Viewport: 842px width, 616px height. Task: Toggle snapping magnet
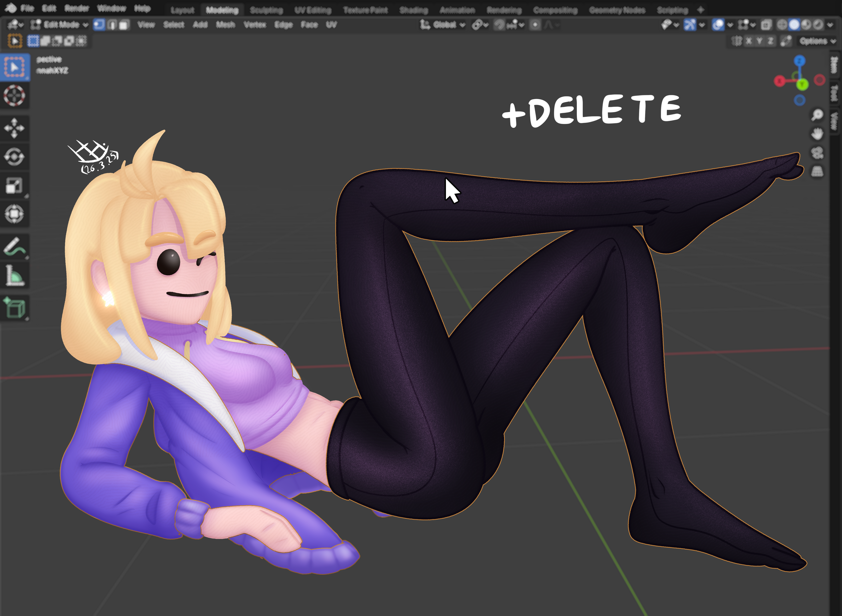499,25
